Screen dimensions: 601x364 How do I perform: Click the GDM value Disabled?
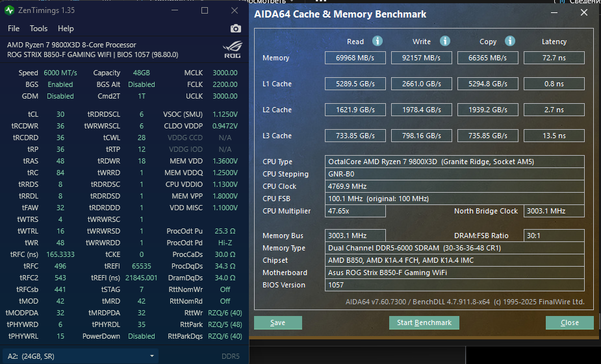pos(60,96)
